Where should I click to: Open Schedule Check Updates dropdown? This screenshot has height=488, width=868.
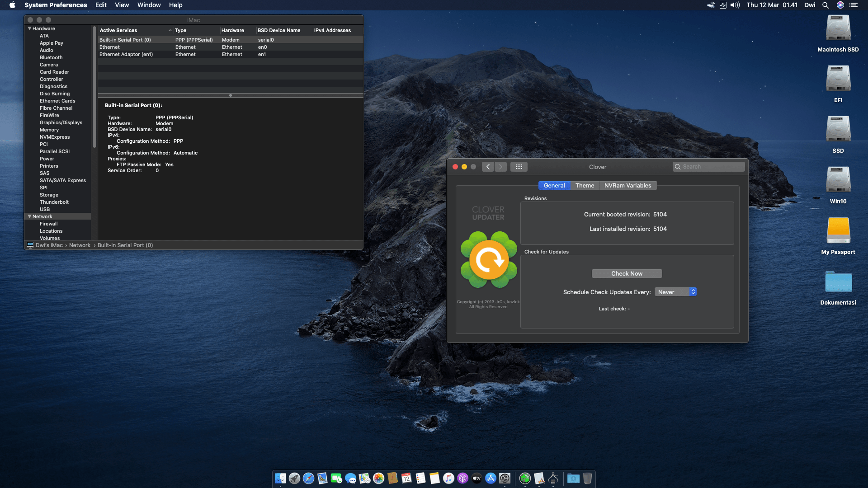pyautogui.click(x=675, y=292)
